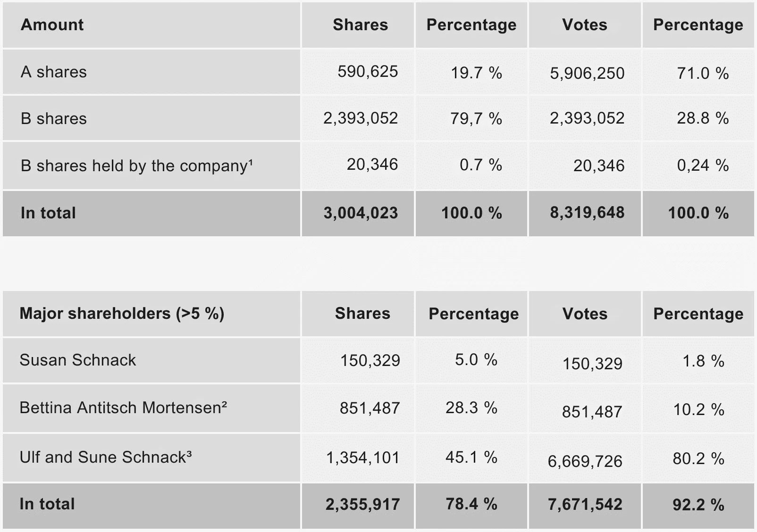Screen dimensions: 757x532
Task: Click total shares value 3,004,023
Action: 361,213
